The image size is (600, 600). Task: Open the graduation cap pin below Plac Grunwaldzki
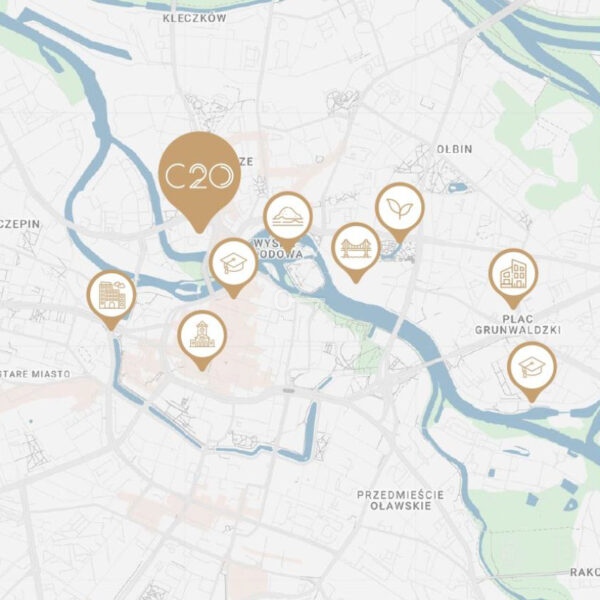coord(532,370)
